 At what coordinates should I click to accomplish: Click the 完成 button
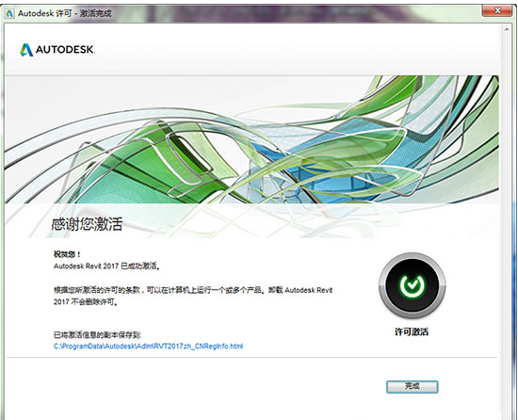pos(412,387)
